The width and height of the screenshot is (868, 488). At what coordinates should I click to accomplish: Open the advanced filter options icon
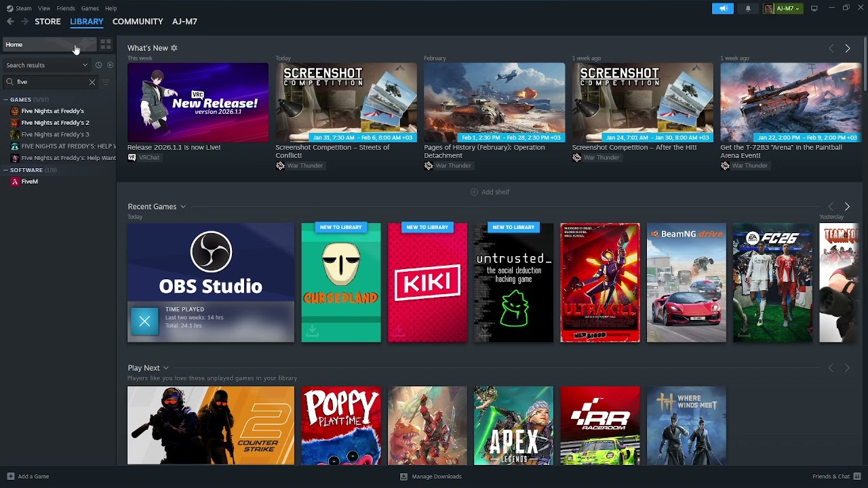click(x=106, y=82)
